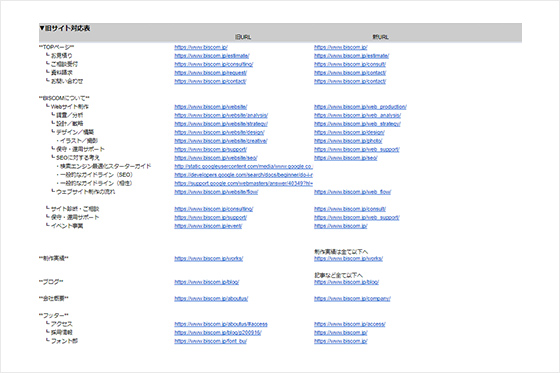Screen dimensions: 560x373
Task: Open new URL link ending in /access/
Action: pos(350,324)
